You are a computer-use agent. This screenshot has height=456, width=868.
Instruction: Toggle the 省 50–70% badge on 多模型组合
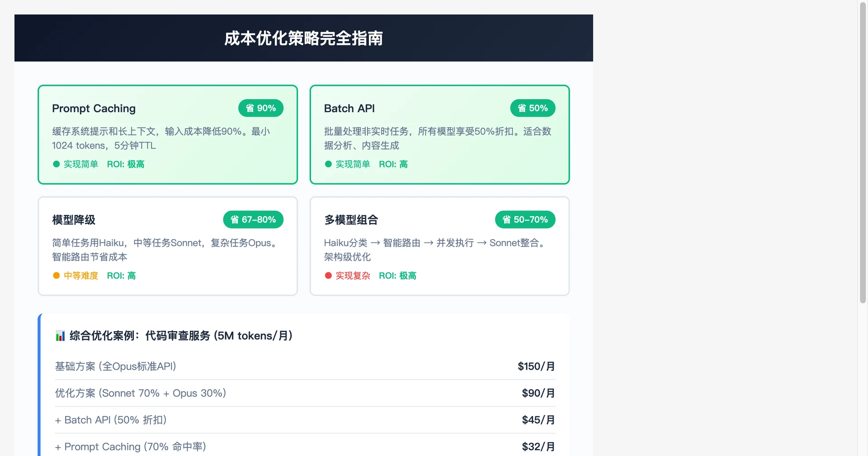pyautogui.click(x=525, y=219)
